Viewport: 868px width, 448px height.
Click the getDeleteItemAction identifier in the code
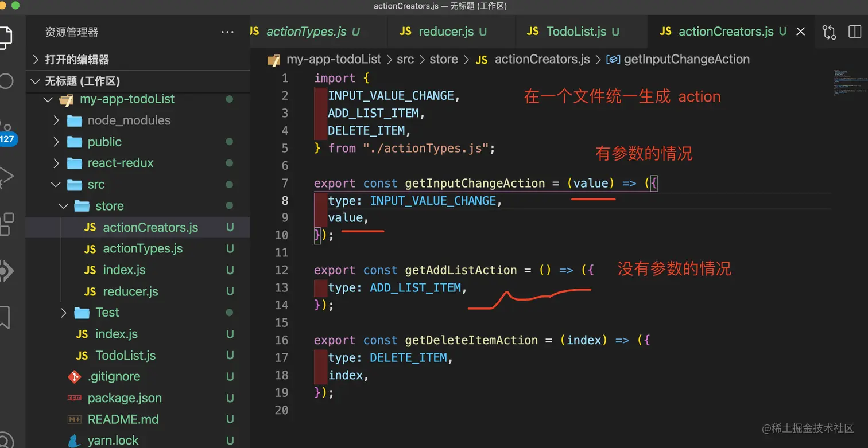click(471, 340)
